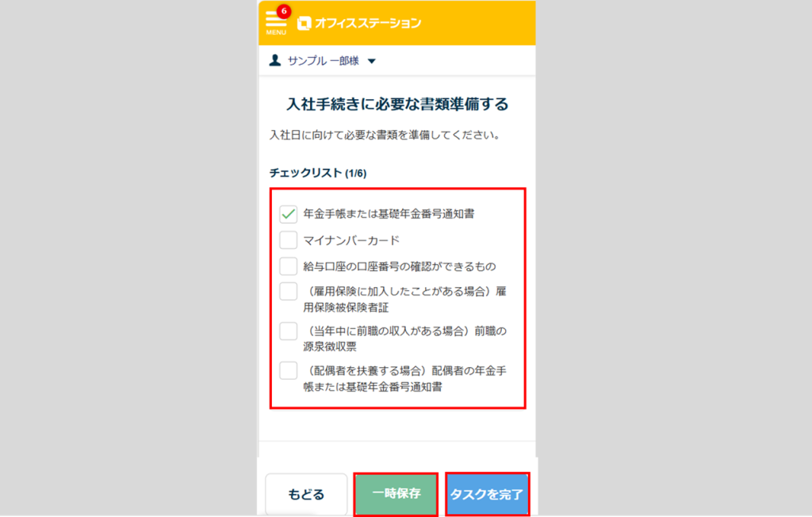Screen dimensions: 812x517
Task: Check the 配偶者の年金手帳 checkbox
Action: [x=289, y=370]
